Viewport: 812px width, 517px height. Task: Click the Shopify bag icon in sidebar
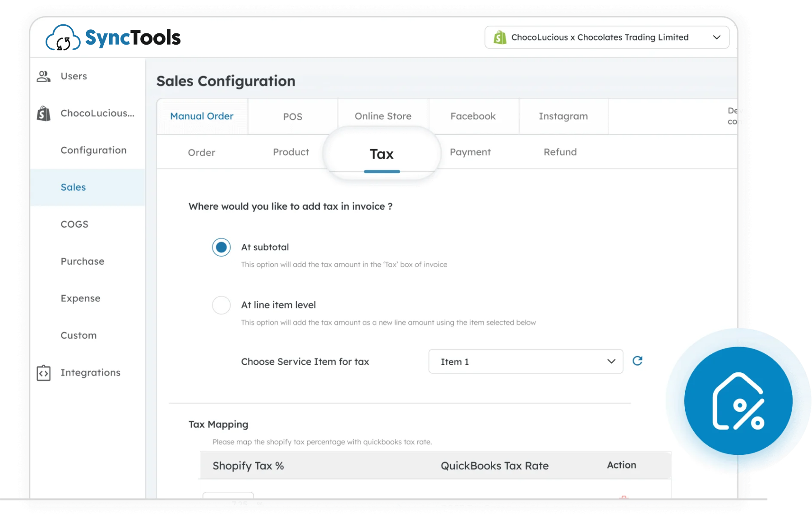[43, 113]
